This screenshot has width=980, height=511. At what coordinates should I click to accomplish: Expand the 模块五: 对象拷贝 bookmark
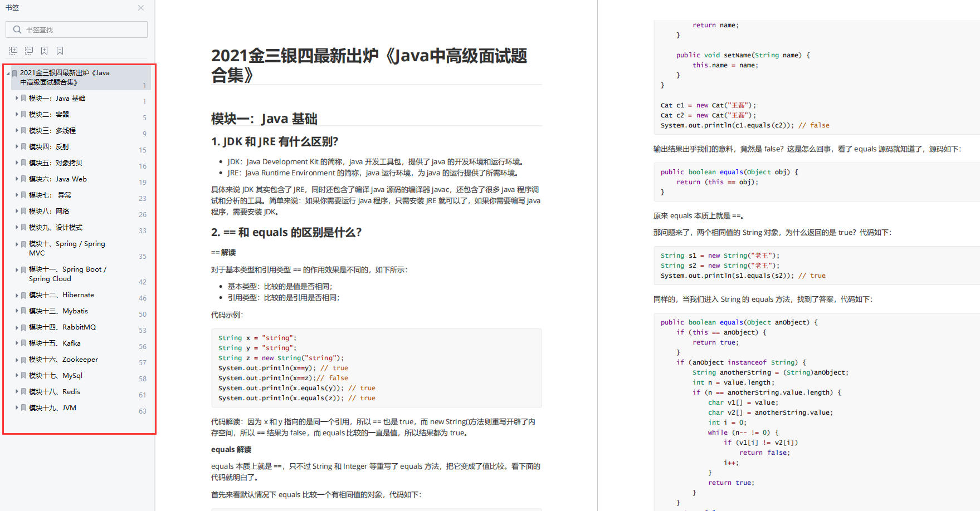17,163
